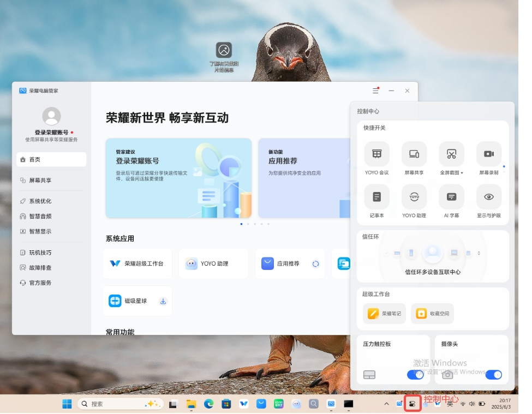Open YOYO 会议 in quick switches
Image resolution: width=532 pixels, height=414 pixels.
point(376,154)
